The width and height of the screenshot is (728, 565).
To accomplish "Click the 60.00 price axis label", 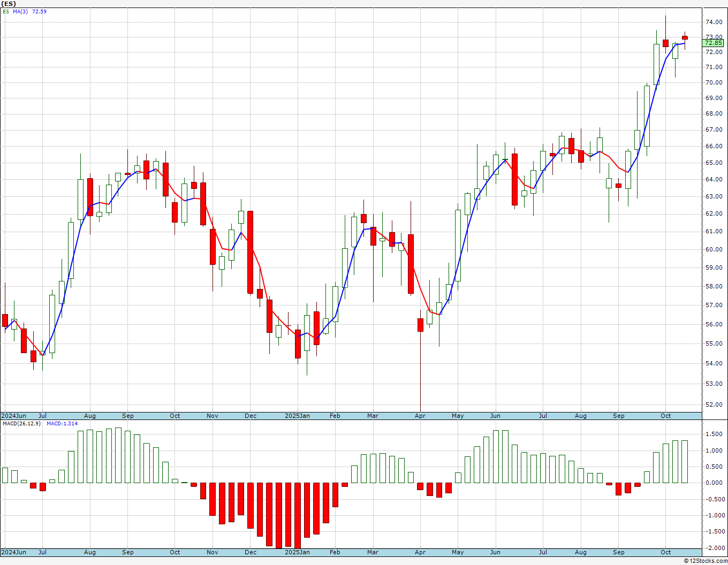I will 714,249.
